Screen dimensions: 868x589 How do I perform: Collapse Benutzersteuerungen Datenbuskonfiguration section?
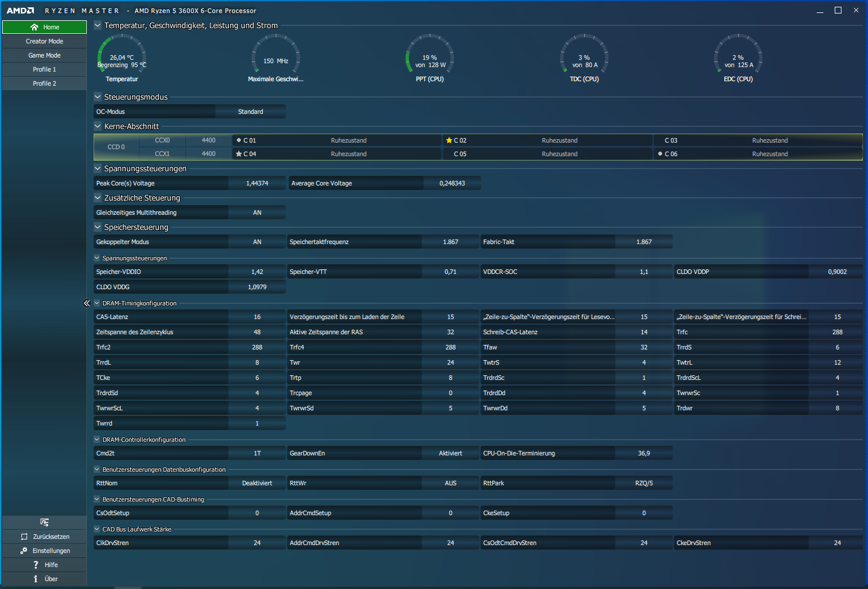[x=97, y=470]
